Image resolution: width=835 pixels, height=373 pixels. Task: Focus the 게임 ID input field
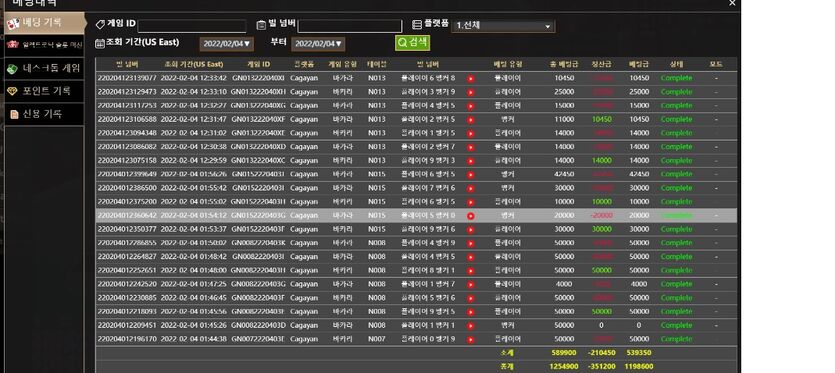tap(192, 26)
